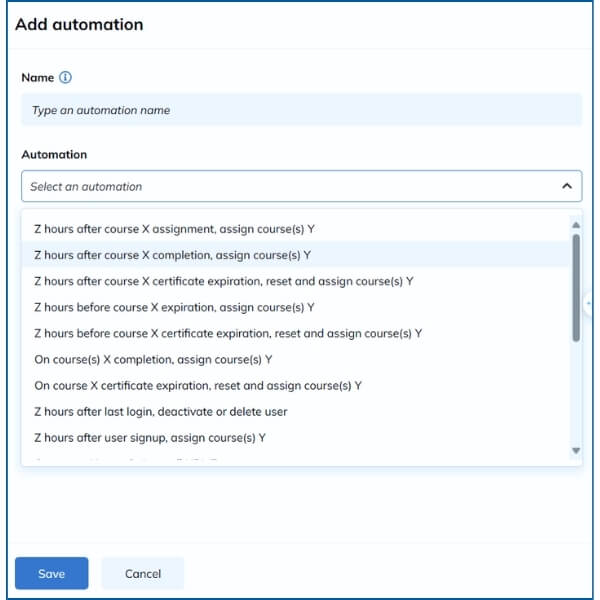
Task: Type in the automation name field
Action: point(300,110)
